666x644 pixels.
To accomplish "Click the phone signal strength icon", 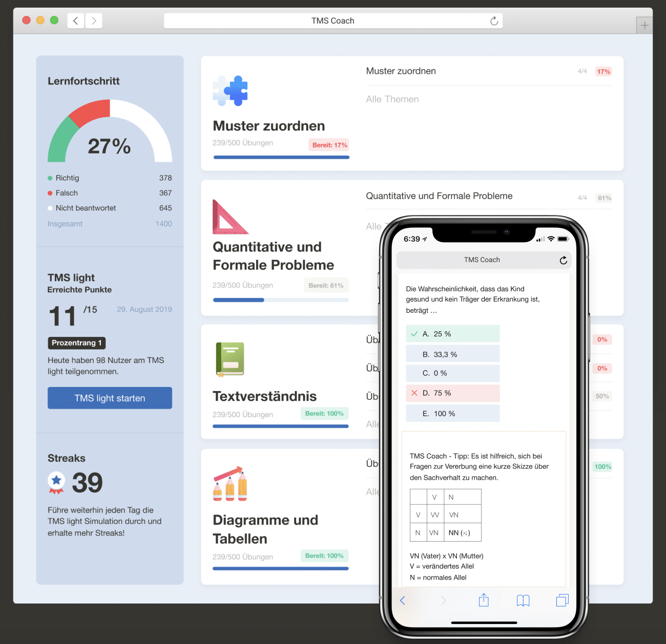I will click(x=540, y=239).
